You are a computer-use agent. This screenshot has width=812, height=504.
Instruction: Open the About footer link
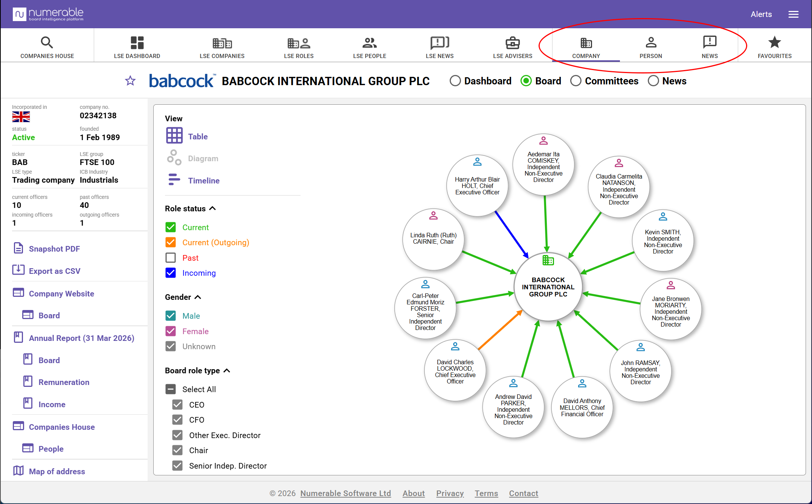tap(414, 493)
